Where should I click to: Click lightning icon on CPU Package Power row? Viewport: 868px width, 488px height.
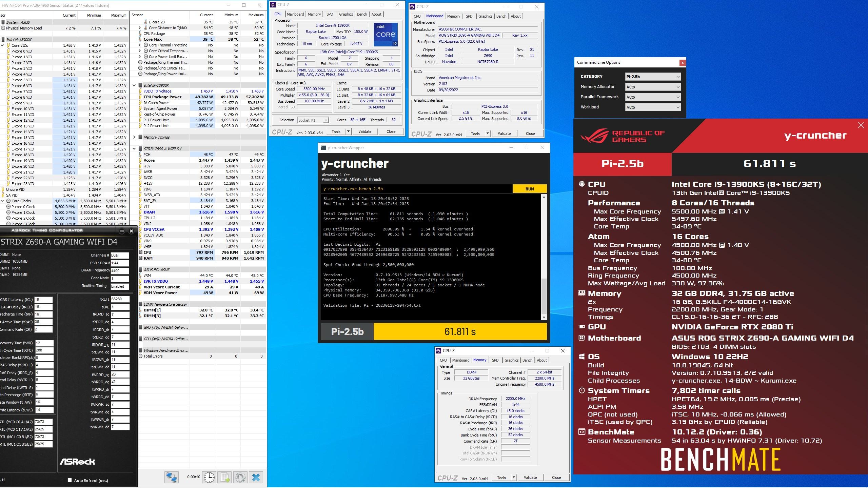(x=140, y=97)
